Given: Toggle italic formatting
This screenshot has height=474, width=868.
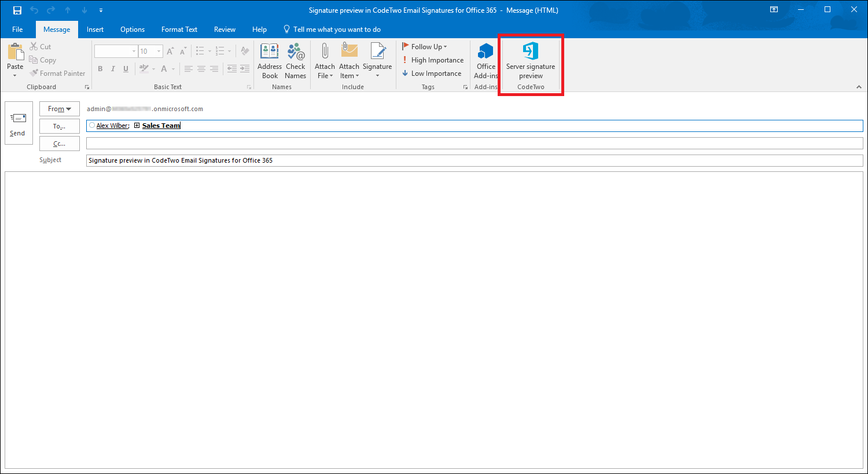Looking at the screenshot, I should [112, 68].
